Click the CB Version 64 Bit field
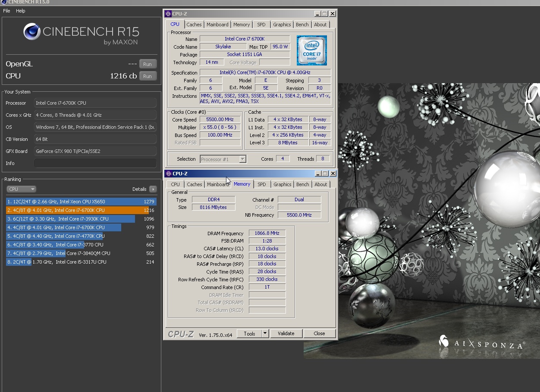The width and height of the screenshot is (540, 392). [95, 139]
